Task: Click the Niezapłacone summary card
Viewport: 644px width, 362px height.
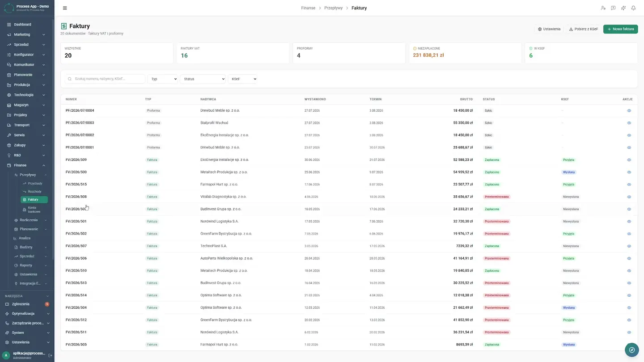Action: (x=465, y=53)
